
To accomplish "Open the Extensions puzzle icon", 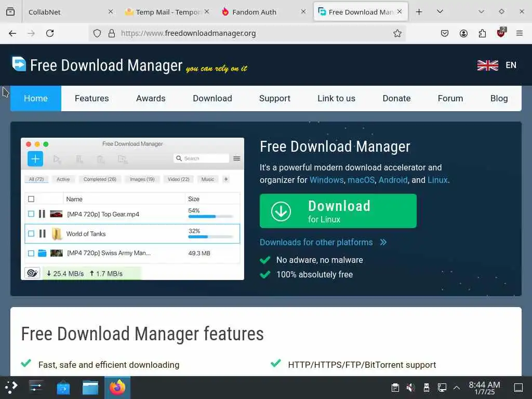I will click(x=482, y=33).
